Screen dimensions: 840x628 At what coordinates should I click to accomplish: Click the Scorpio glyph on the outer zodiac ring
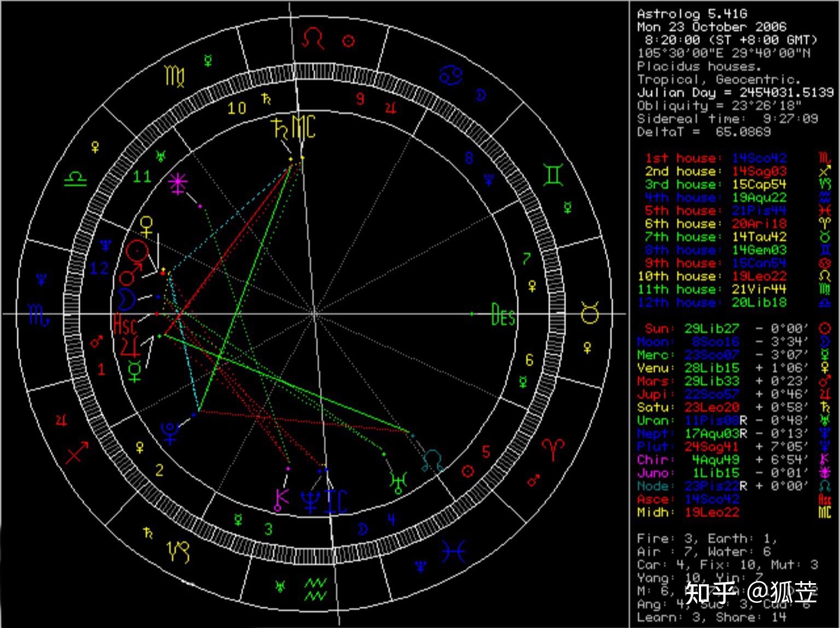click(39, 315)
